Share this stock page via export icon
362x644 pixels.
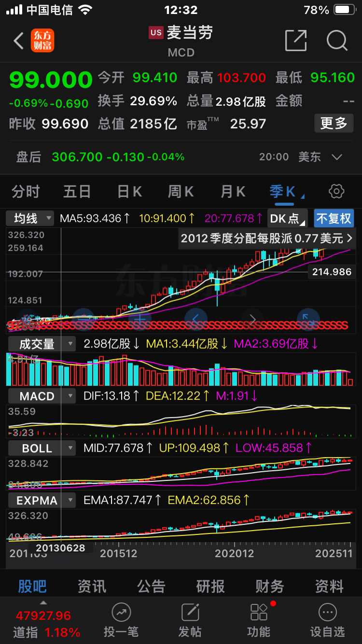[x=296, y=41]
